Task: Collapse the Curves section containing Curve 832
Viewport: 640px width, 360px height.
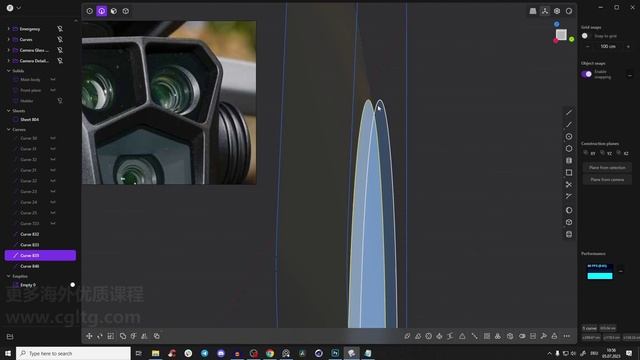Action: pos(9,129)
